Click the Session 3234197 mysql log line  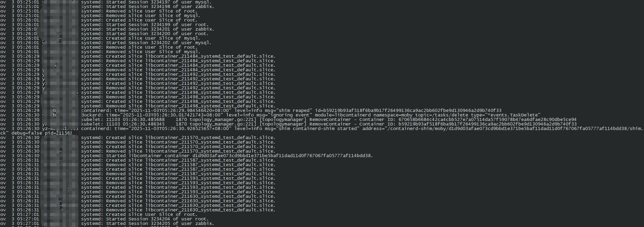pos(146,2)
